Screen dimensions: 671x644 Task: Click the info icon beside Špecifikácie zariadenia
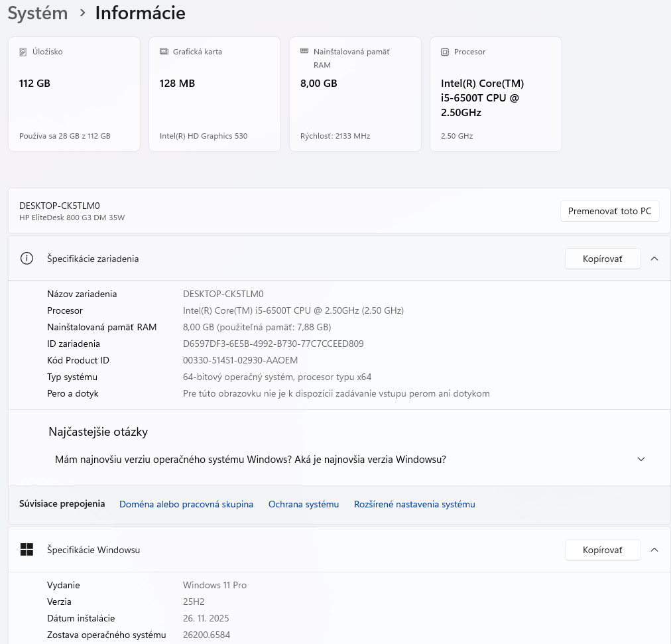click(x=27, y=259)
